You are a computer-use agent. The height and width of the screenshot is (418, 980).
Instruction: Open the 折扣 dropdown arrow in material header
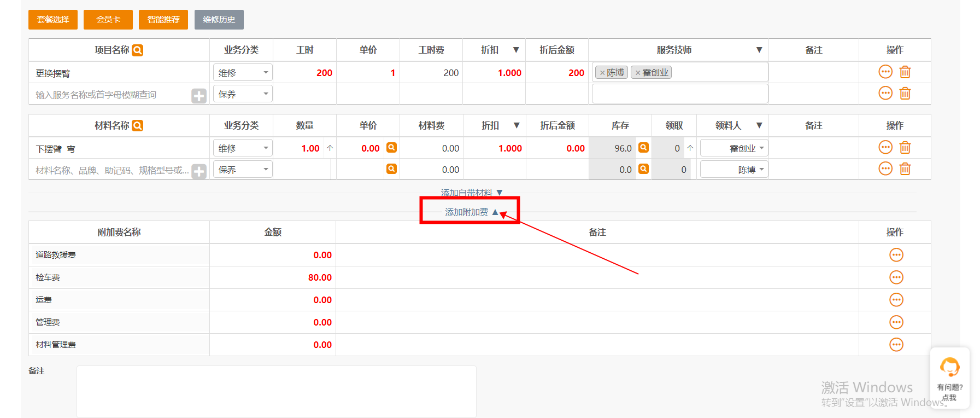click(x=517, y=125)
